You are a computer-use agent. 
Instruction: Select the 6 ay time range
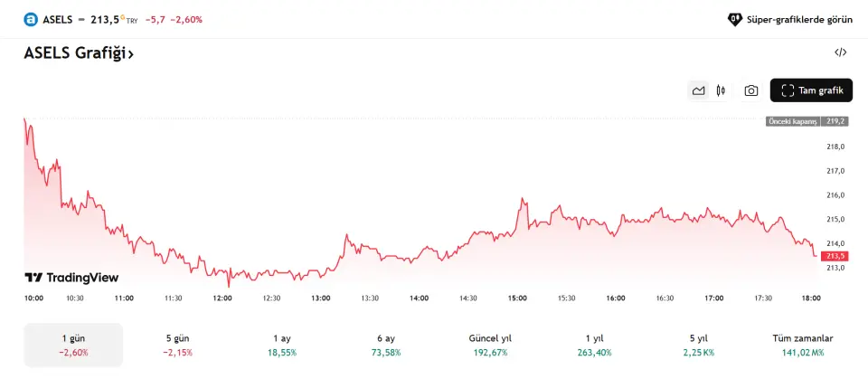pos(386,345)
